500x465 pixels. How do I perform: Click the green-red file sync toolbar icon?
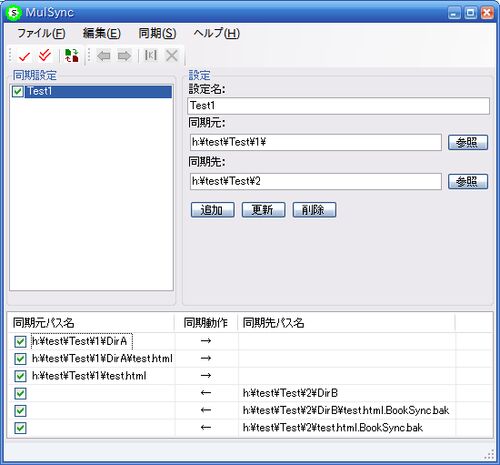pyautogui.click(x=72, y=55)
